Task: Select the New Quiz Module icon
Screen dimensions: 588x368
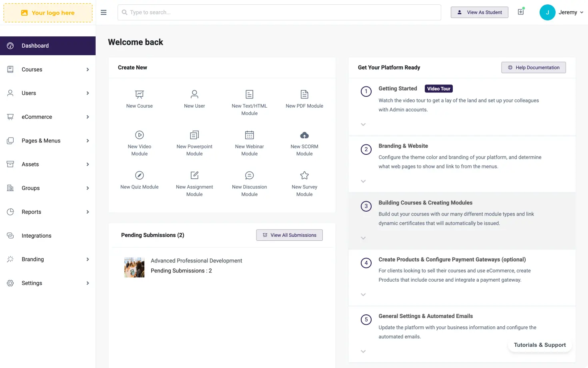Action: [139, 175]
